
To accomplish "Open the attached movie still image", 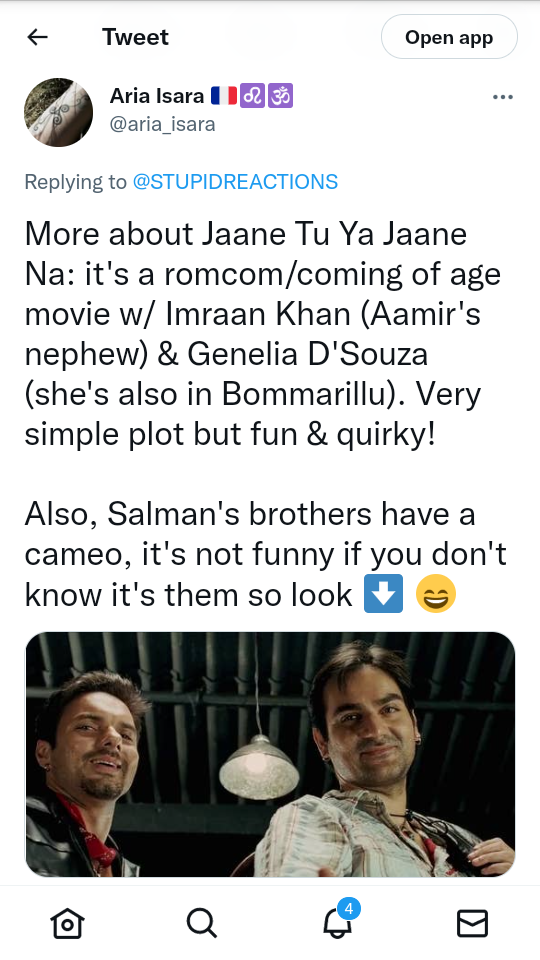I will pyautogui.click(x=270, y=754).
